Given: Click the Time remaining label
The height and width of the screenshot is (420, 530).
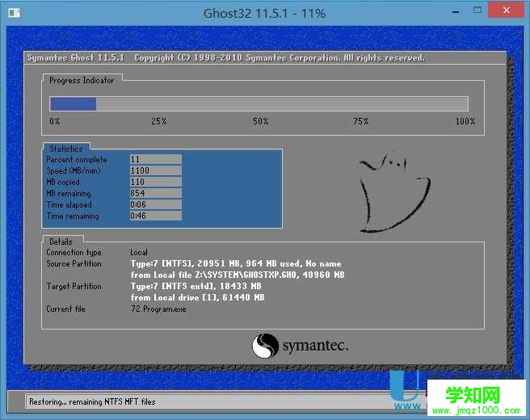Looking at the screenshot, I should coord(73,216).
